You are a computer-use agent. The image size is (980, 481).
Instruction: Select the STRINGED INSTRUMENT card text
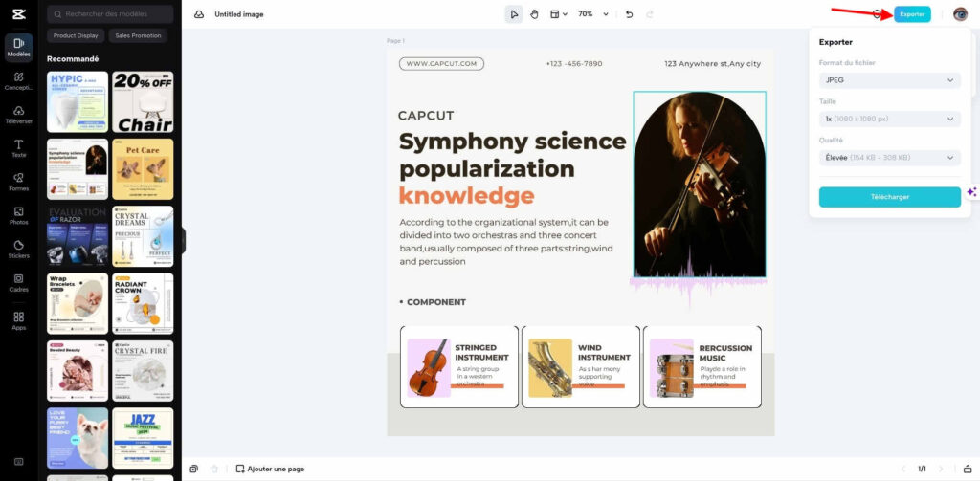coord(481,352)
